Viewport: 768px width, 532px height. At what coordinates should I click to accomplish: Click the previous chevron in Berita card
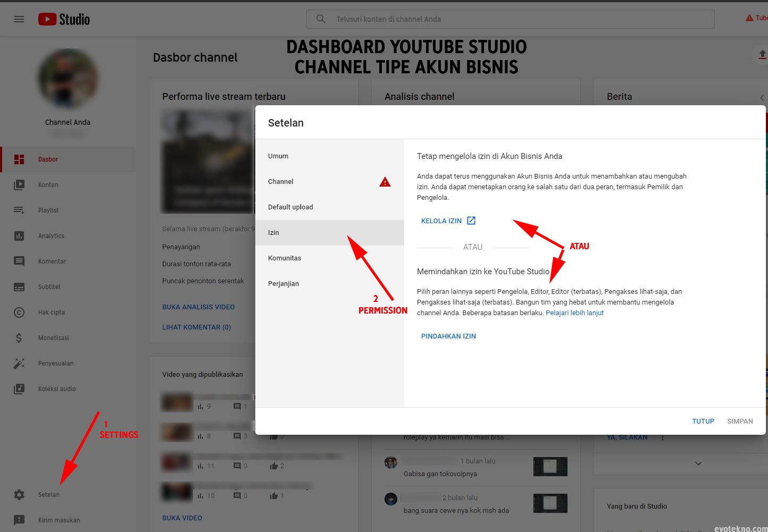[762, 97]
